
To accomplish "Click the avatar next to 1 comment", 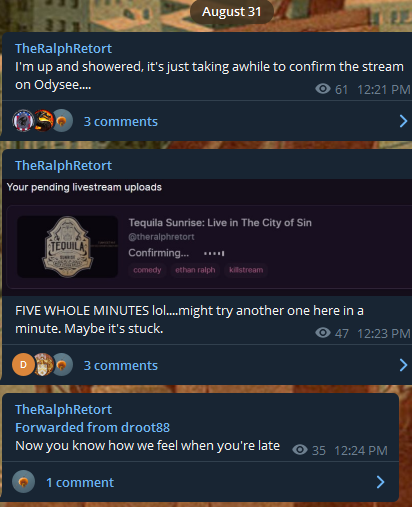I will pyautogui.click(x=23, y=482).
